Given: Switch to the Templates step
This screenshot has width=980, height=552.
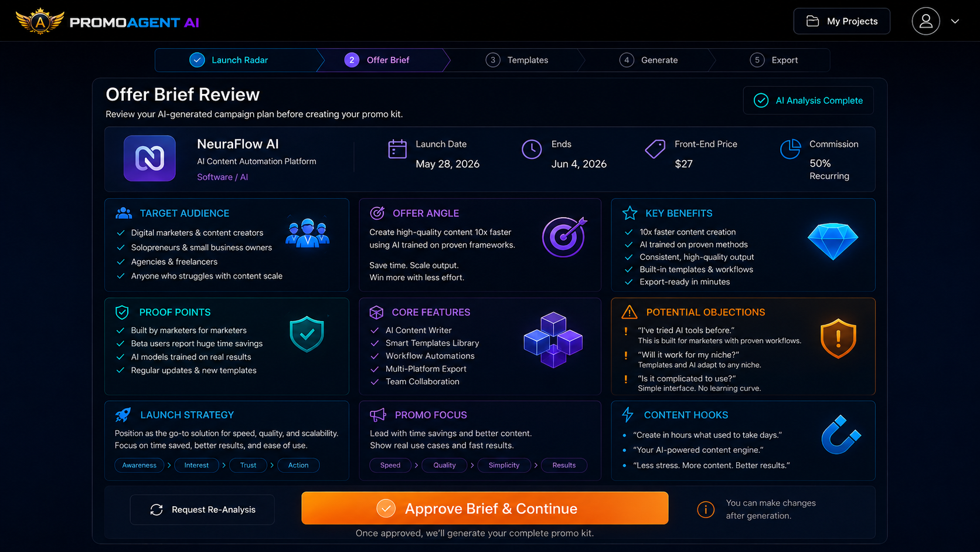Looking at the screenshot, I should point(517,60).
